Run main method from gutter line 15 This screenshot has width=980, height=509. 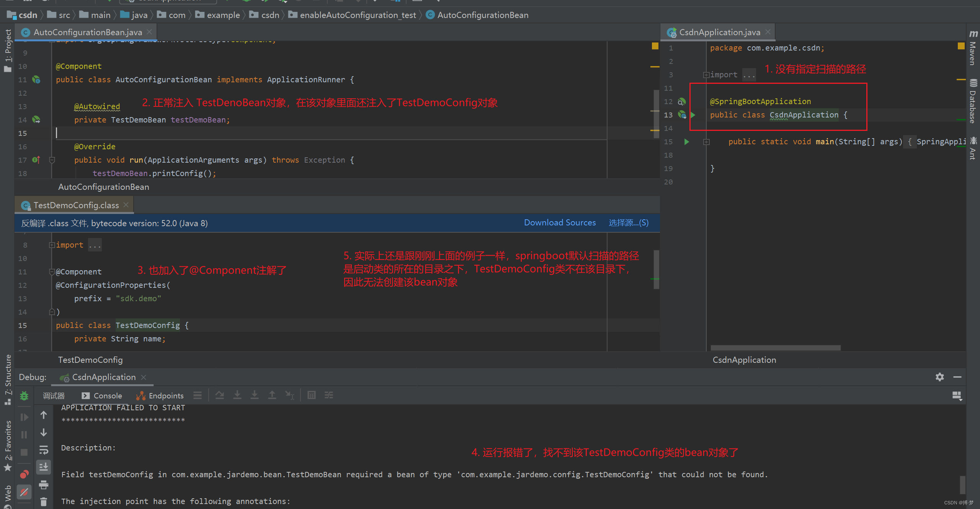coord(686,142)
